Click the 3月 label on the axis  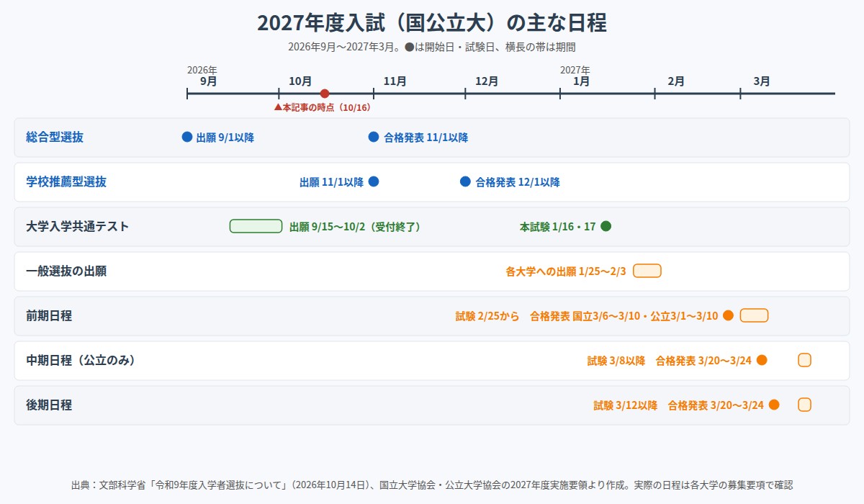(762, 81)
